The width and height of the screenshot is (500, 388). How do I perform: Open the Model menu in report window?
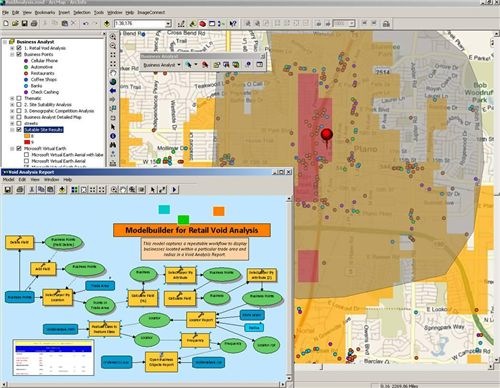point(9,180)
